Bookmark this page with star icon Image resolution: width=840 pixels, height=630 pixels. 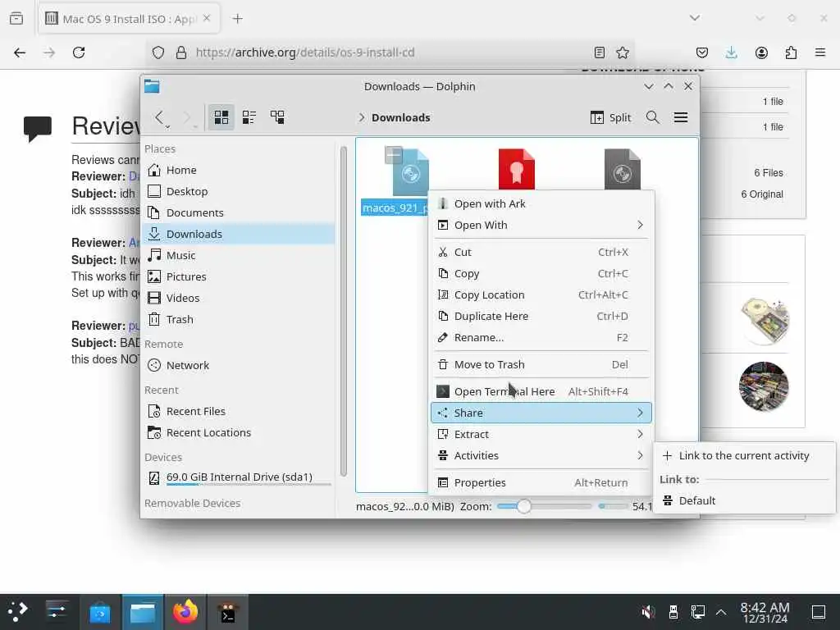coord(623,52)
